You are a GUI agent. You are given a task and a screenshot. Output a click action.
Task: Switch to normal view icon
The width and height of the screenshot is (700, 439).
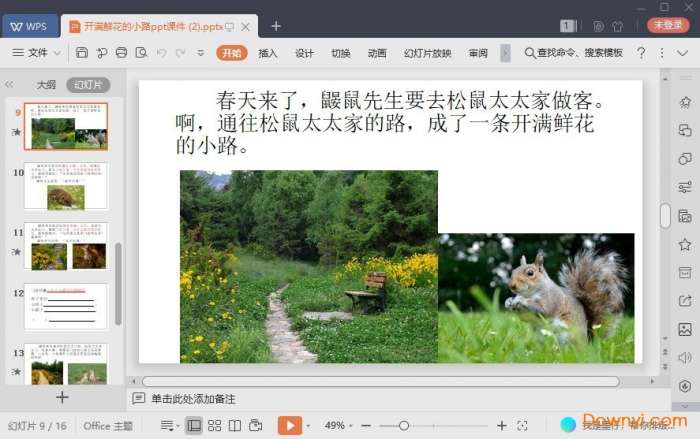tap(194, 426)
